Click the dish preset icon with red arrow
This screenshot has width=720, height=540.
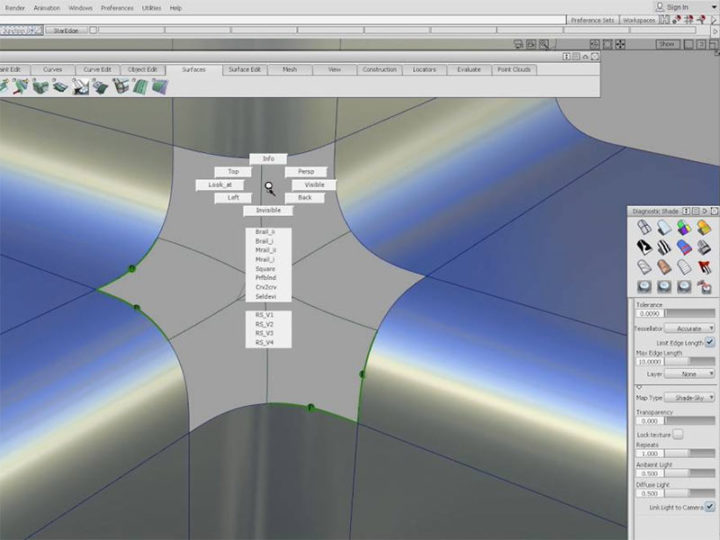(704, 287)
